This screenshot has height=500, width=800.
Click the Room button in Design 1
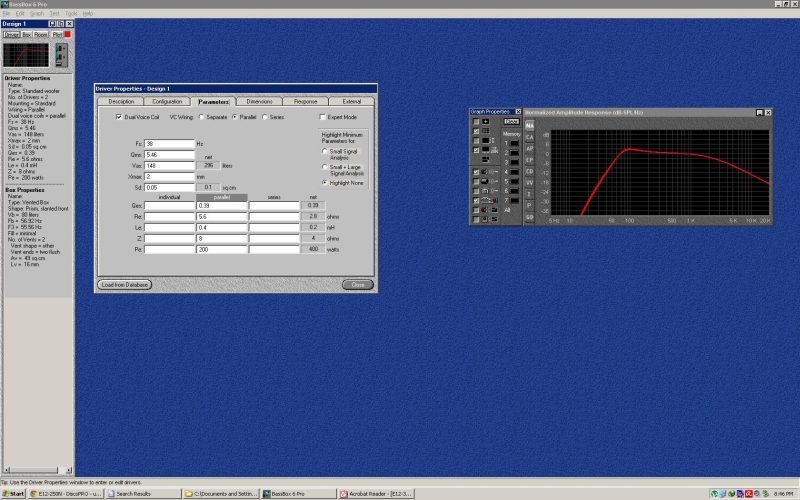coord(41,35)
